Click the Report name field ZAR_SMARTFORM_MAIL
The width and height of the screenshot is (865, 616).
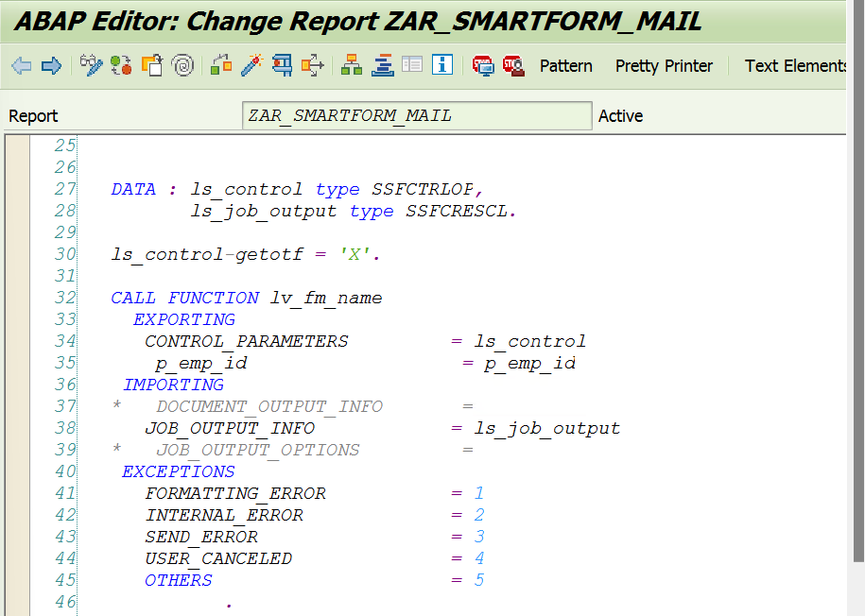(x=417, y=116)
